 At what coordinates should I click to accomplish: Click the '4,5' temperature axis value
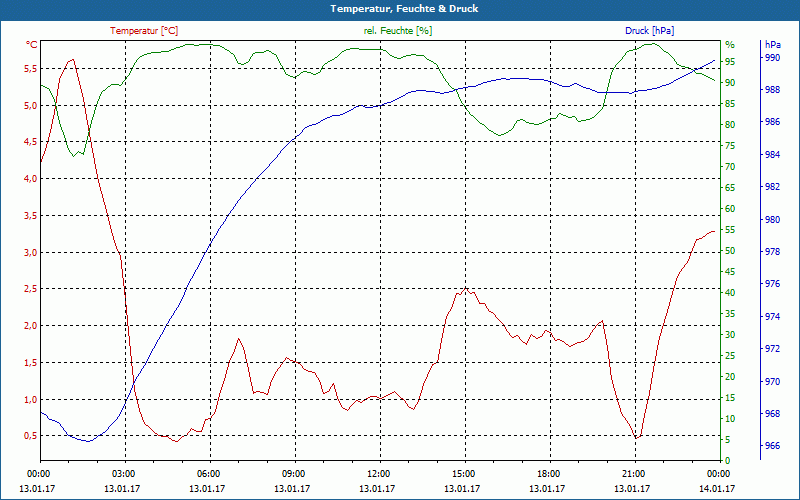(32, 142)
